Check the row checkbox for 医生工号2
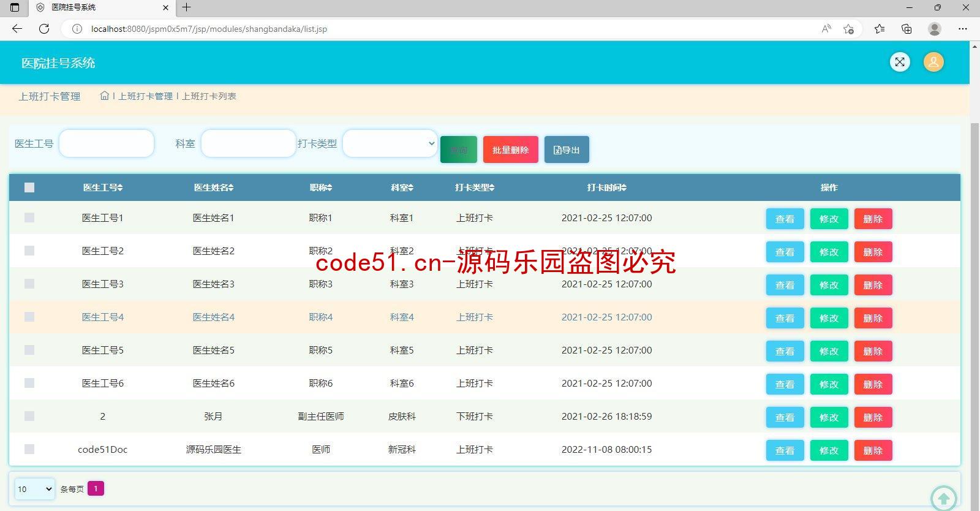Image resolution: width=980 pixels, height=511 pixels. pos(29,251)
